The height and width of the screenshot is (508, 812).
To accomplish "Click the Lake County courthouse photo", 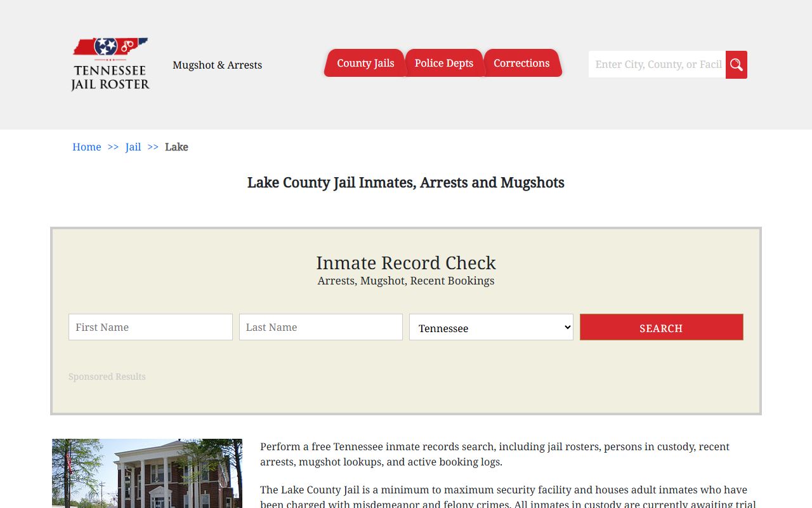I will coord(147,473).
